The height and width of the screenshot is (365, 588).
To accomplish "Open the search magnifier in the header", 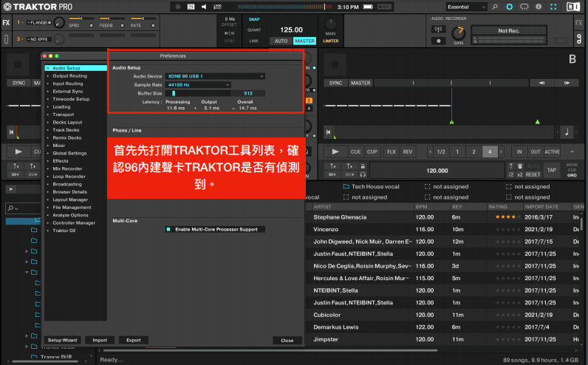I will point(495,7).
